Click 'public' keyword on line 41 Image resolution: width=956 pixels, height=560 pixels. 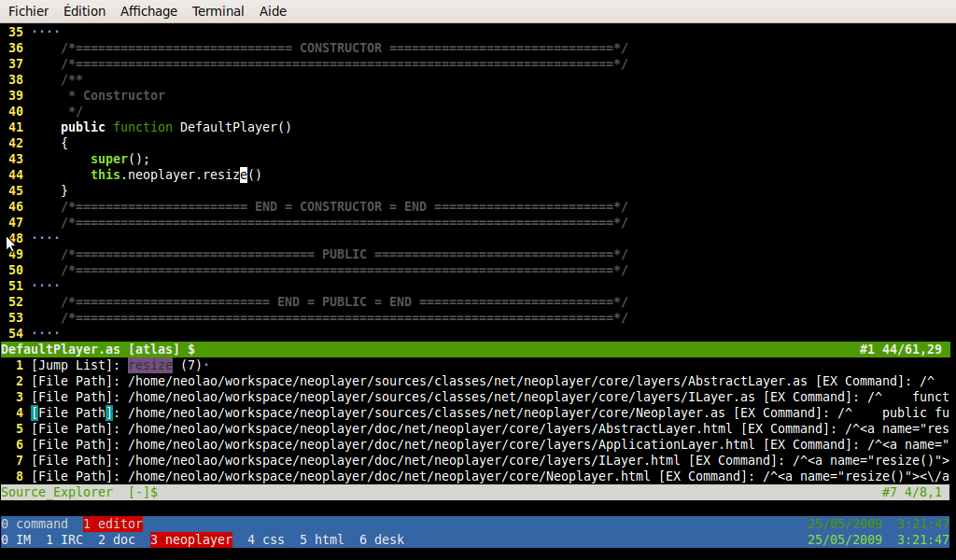tap(83, 127)
